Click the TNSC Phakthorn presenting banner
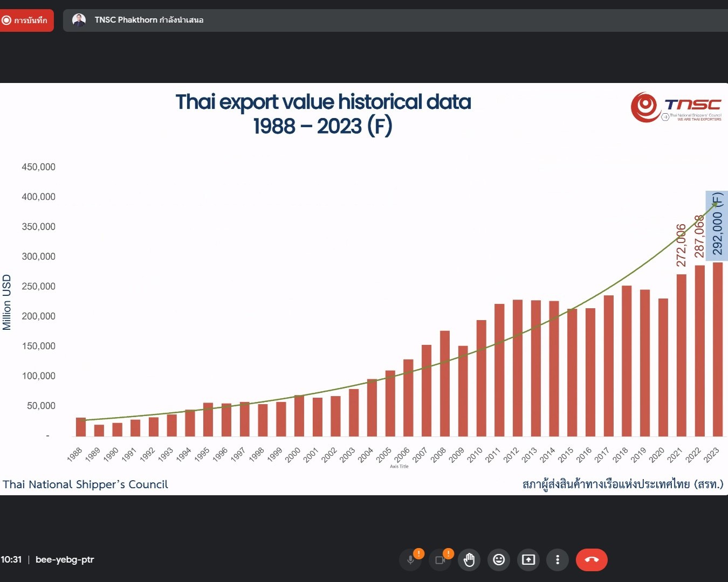The image size is (728, 582). pos(149,20)
